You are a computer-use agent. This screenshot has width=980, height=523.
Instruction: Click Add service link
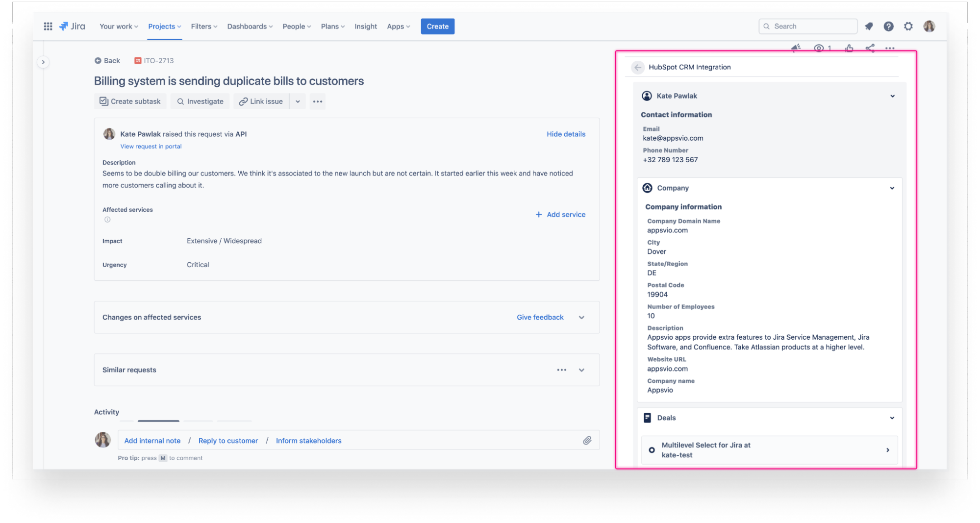[560, 215]
